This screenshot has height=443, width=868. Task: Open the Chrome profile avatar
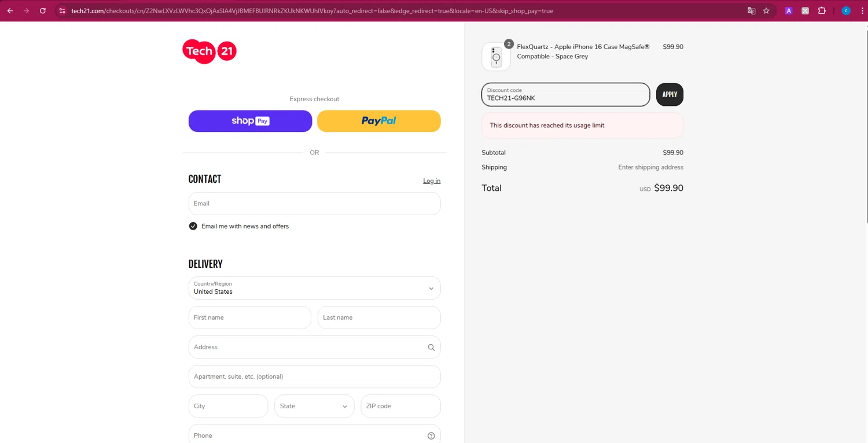(846, 10)
